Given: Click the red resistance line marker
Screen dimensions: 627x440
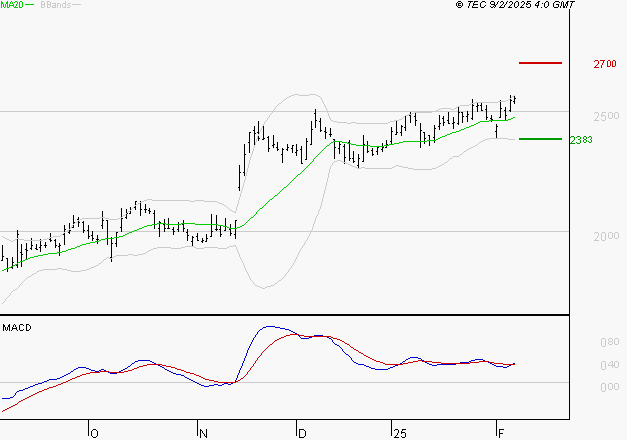Looking at the screenshot, I should 540,63.
